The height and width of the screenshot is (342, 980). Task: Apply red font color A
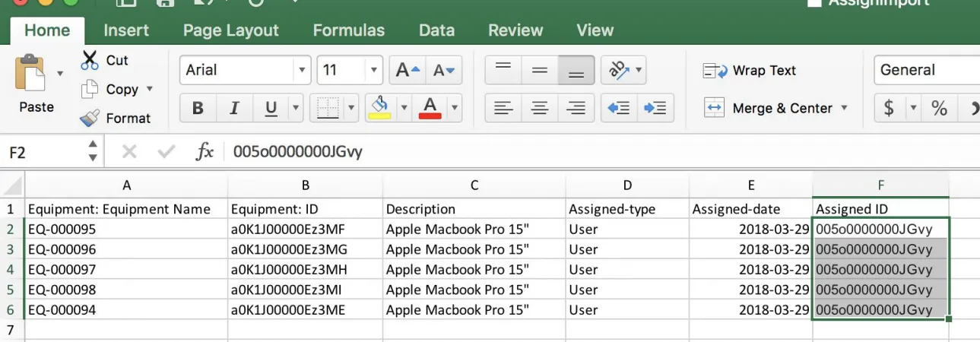[x=430, y=108]
